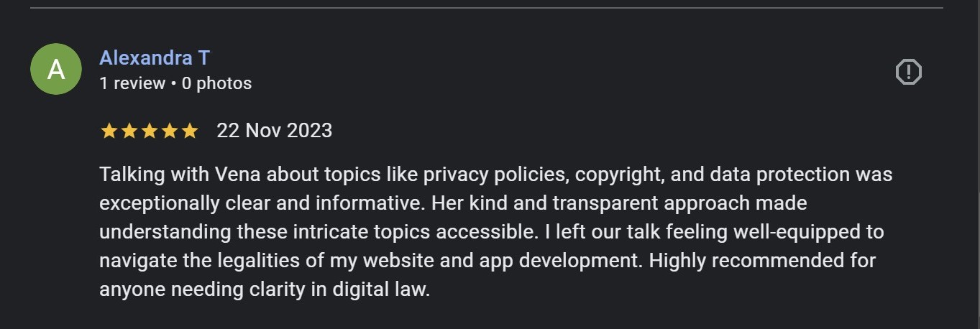The width and height of the screenshot is (980, 329).
Task: Click the word "copyright" in the review
Action: (620, 175)
